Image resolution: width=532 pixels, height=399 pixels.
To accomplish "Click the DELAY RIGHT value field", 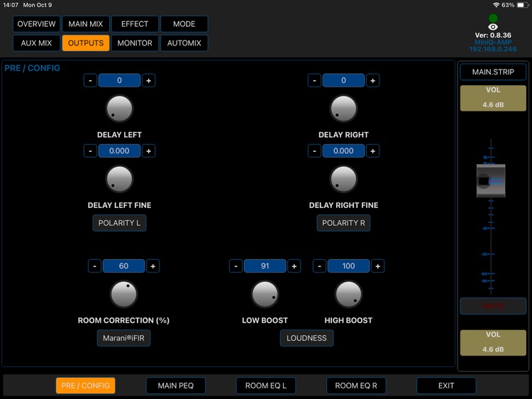I will (344, 80).
